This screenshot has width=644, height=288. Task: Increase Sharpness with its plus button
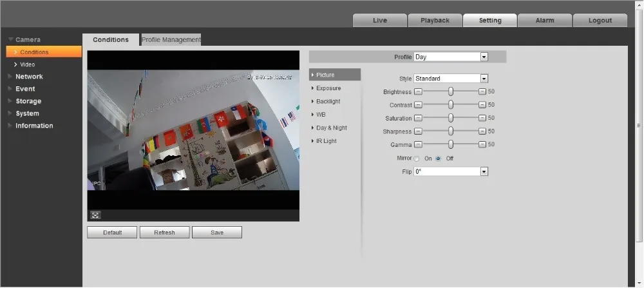pyautogui.click(x=482, y=131)
